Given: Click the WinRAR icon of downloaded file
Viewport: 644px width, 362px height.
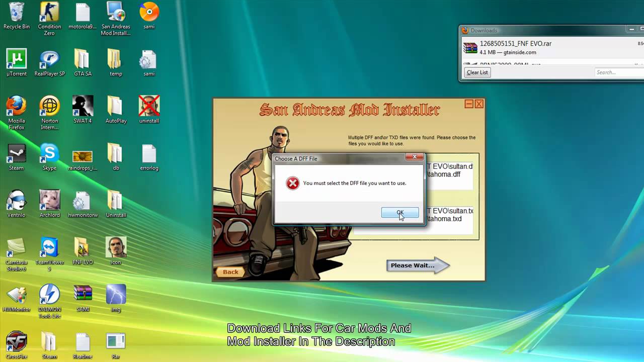Looking at the screenshot, I should coord(470,48).
